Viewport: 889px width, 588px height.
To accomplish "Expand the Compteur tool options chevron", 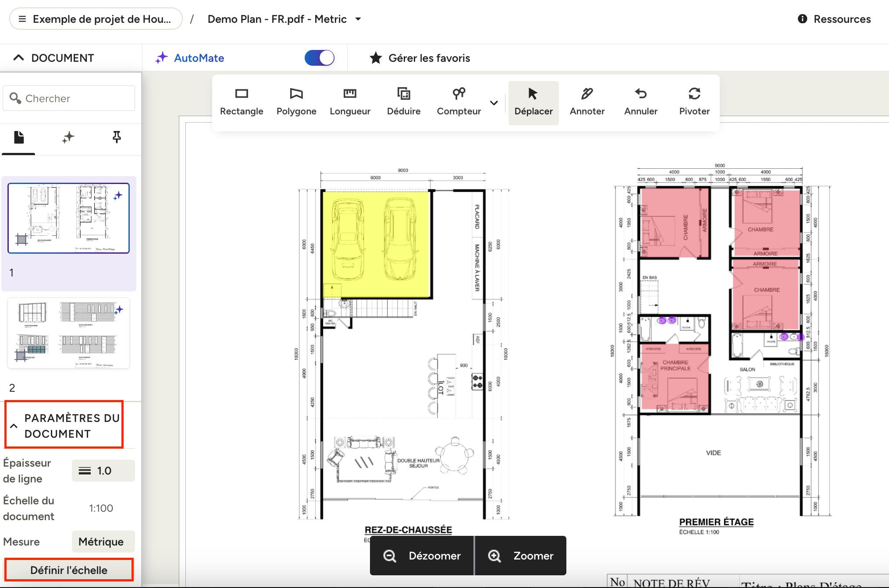I will pyautogui.click(x=494, y=103).
